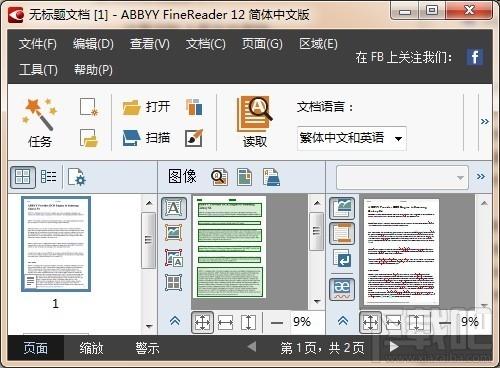The image size is (500, 368).
Task: Select the draw picture area tool
Action: pos(174,233)
